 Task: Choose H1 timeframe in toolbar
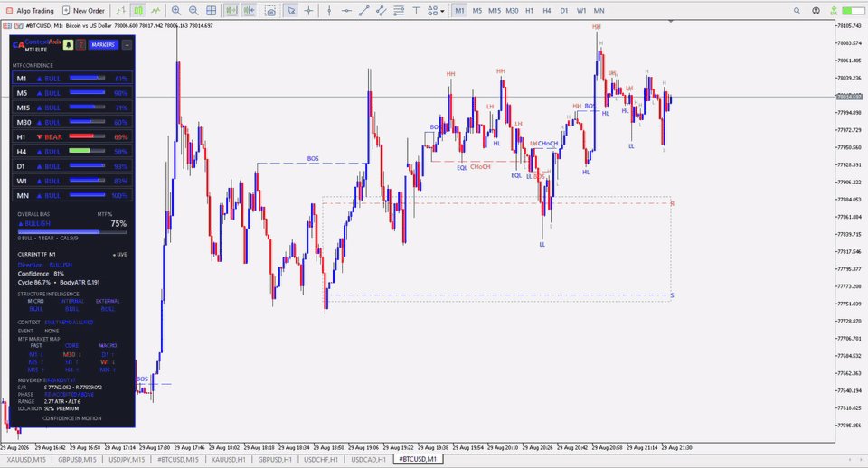(529, 11)
